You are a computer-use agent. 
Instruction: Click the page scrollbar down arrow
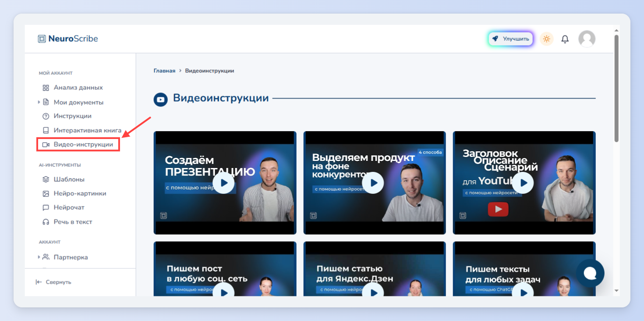[x=616, y=291]
